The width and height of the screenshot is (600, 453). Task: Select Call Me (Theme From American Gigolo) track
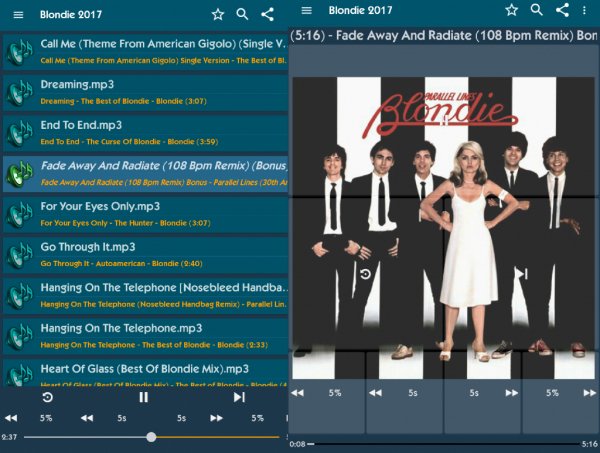[145, 52]
